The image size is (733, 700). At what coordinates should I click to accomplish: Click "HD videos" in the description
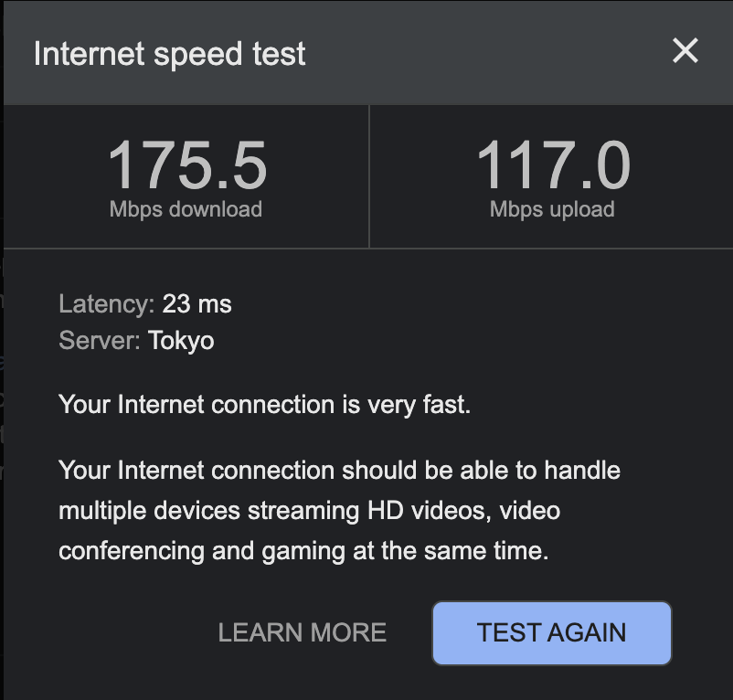pos(426,510)
